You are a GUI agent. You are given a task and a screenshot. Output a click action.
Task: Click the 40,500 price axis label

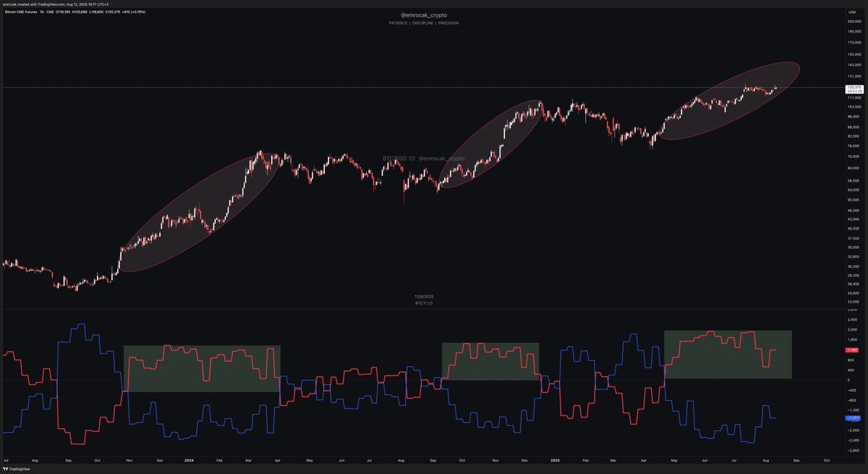tap(854, 228)
